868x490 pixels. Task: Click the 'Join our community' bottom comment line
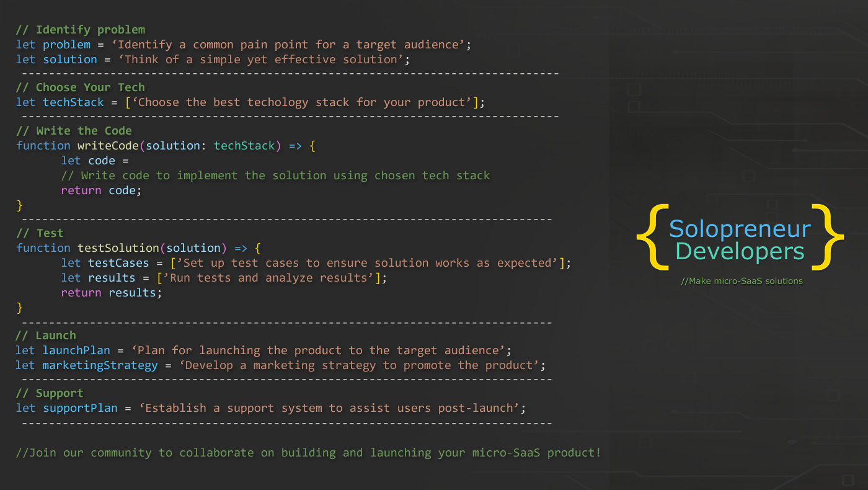[x=308, y=453]
